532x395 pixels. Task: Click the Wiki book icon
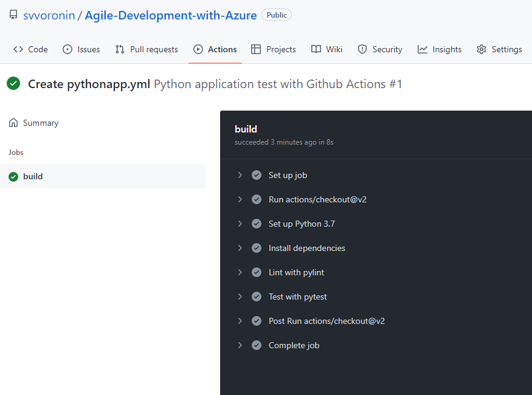click(316, 49)
